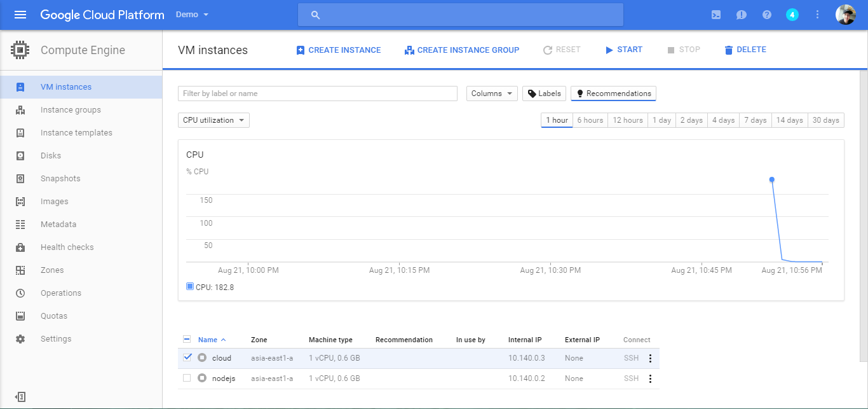Select the 30 days time range
This screenshot has width=868, height=409.
(x=826, y=120)
